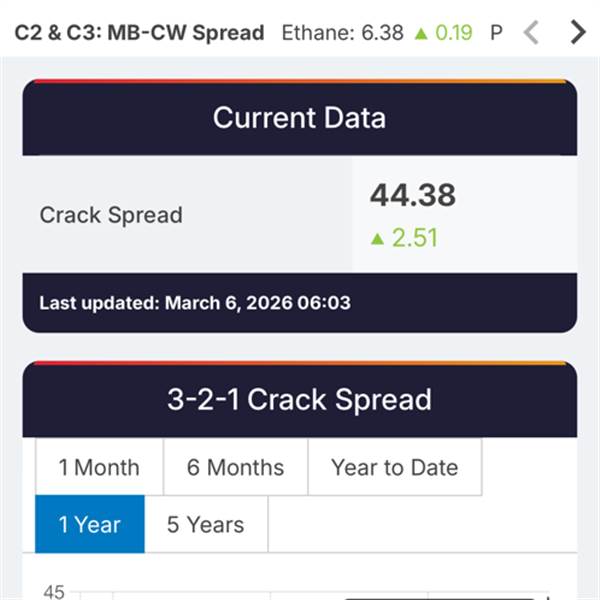
Task: Click the previous ticker arrow
Action: click(x=531, y=32)
